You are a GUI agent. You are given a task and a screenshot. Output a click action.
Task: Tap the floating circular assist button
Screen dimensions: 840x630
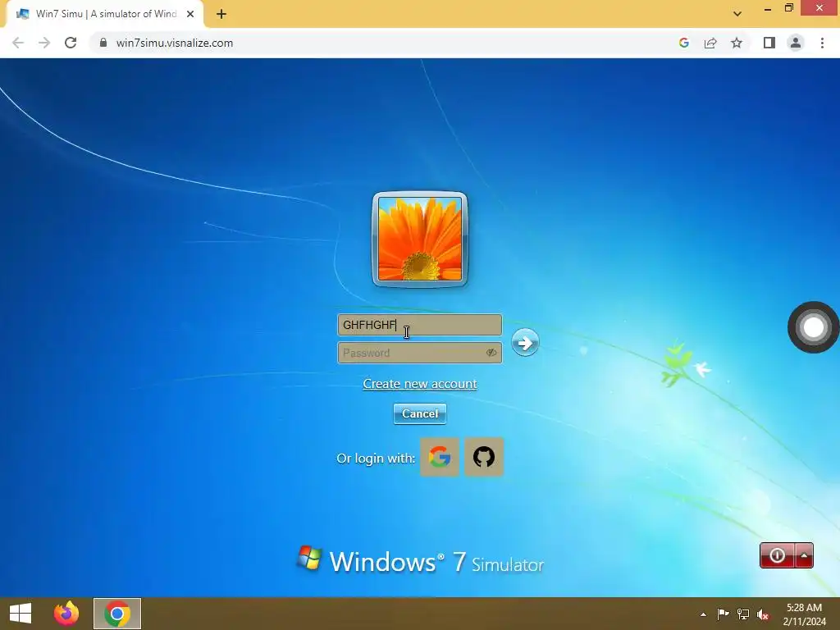point(813,327)
